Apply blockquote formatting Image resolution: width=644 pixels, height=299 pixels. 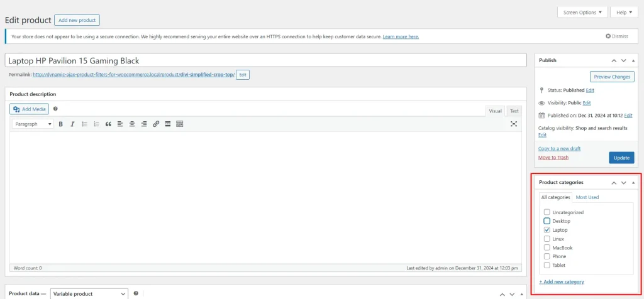[x=108, y=124]
